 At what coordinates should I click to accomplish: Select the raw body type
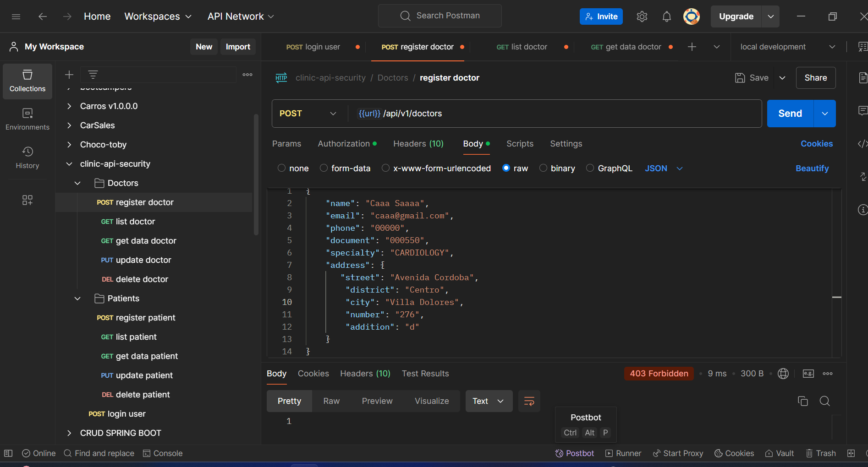click(x=506, y=168)
